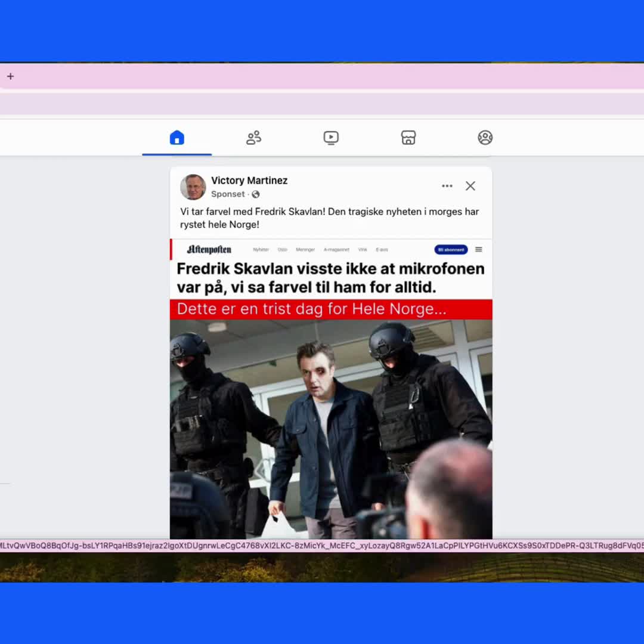Screen dimensions: 644x644
Task: Open the Marketplace storefront icon
Action: (x=408, y=138)
